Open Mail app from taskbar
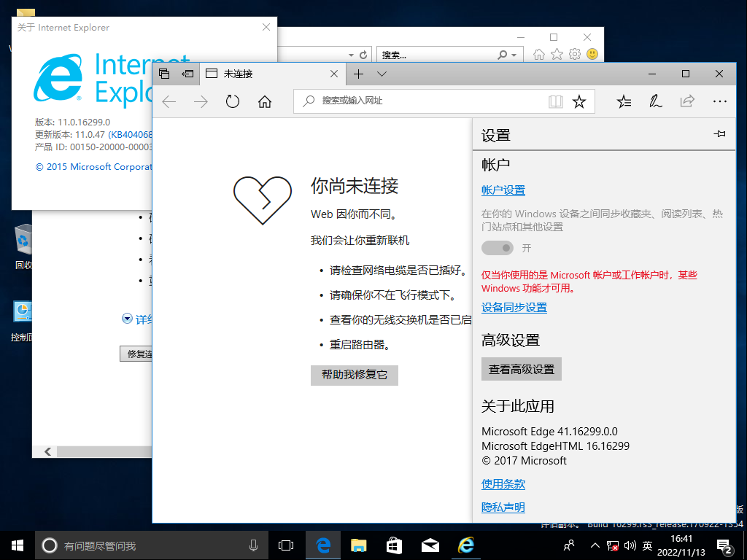The height and width of the screenshot is (560, 747). tap(430, 545)
